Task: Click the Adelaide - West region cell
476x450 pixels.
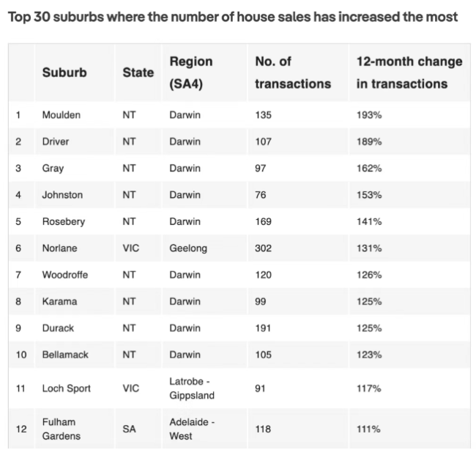Action: (191, 429)
